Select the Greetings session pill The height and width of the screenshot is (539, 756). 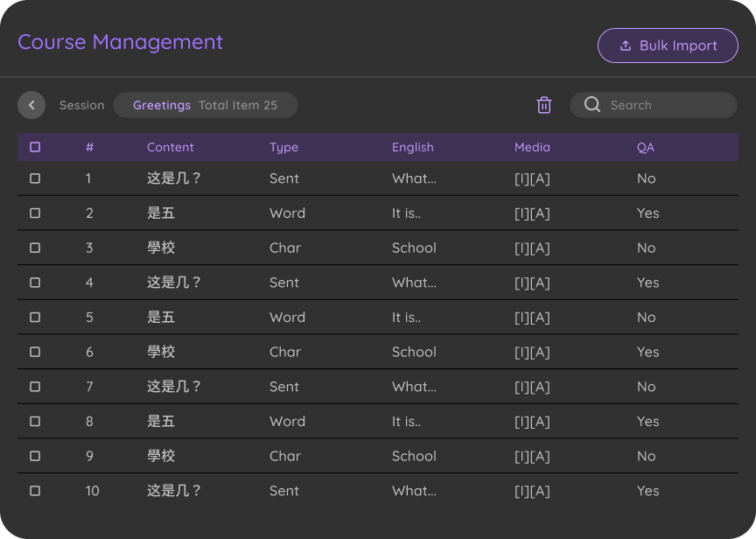pos(206,105)
